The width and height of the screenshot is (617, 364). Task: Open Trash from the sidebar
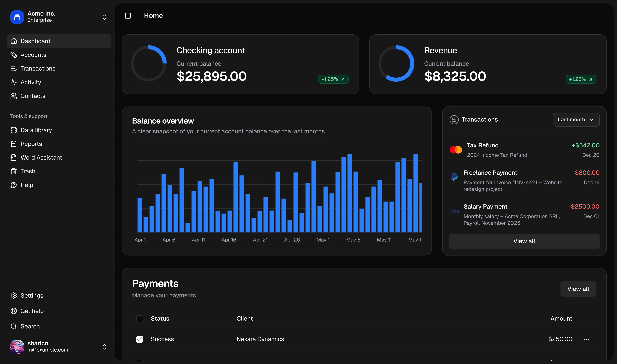27,171
